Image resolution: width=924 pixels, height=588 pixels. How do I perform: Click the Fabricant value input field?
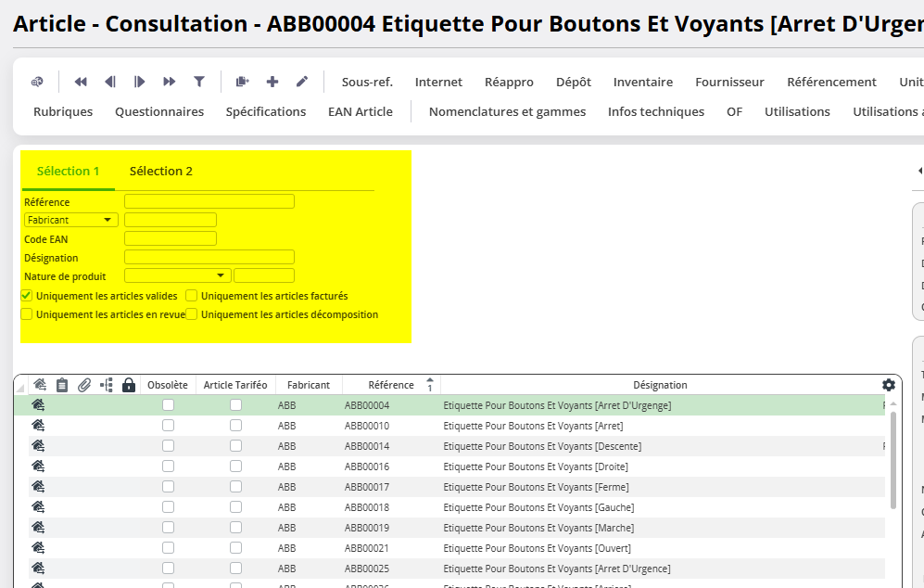point(171,220)
